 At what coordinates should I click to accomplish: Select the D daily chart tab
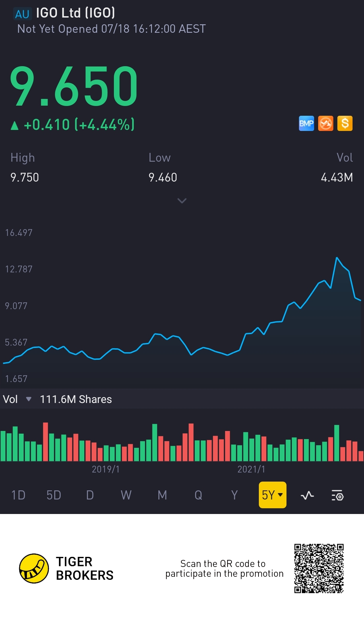(90, 495)
